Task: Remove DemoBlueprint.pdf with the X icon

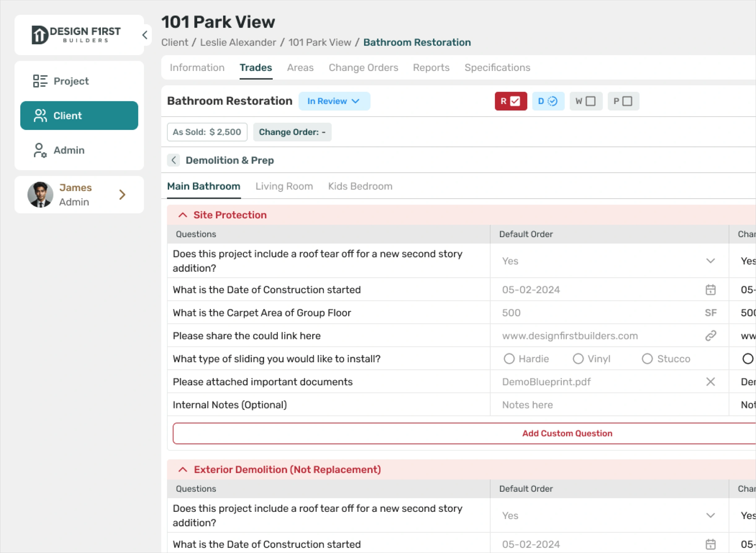Action: pyautogui.click(x=710, y=382)
